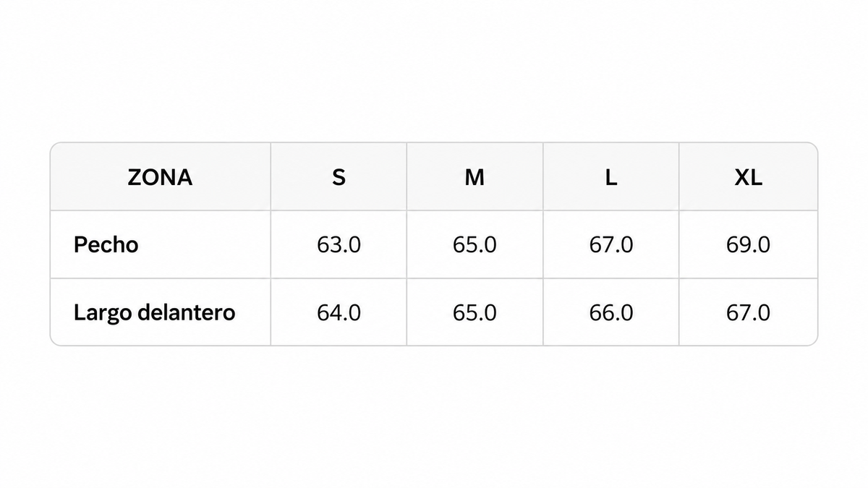This screenshot has width=868, height=488.
Task: Select Pecho value 63.0 for size S
Action: pos(339,245)
